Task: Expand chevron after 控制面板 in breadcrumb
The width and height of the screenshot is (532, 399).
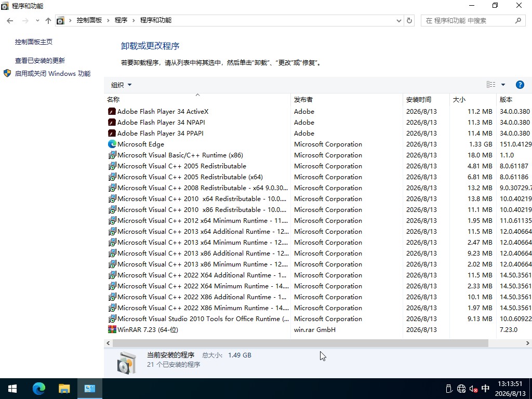Action: click(108, 21)
